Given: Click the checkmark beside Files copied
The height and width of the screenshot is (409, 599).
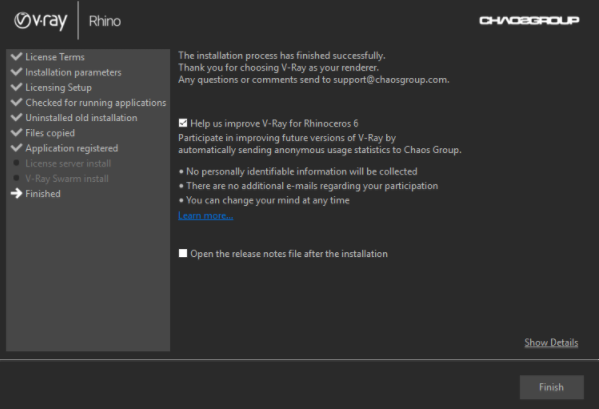Looking at the screenshot, I should (16, 133).
